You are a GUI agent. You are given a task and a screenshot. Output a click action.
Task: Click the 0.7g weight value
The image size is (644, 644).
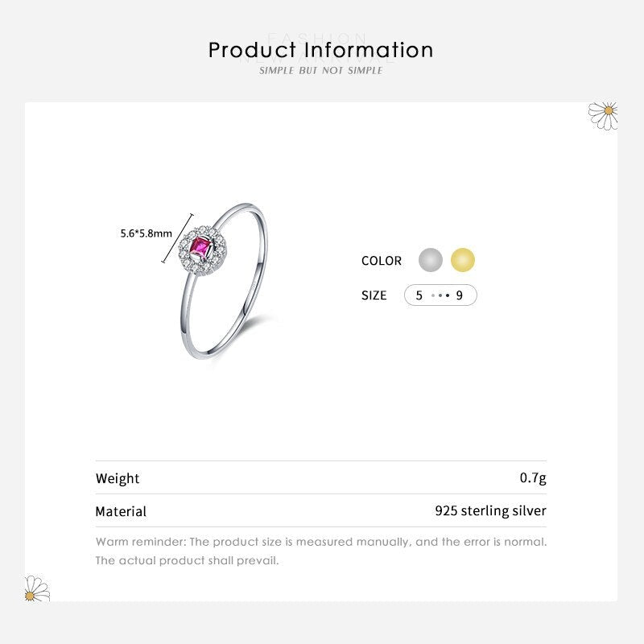pyautogui.click(x=533, y=478)
